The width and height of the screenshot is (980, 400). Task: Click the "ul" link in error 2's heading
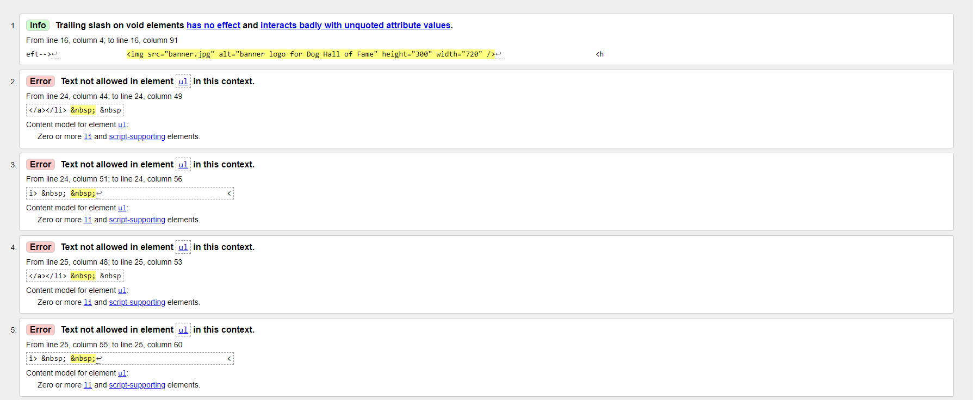[183, 82]
